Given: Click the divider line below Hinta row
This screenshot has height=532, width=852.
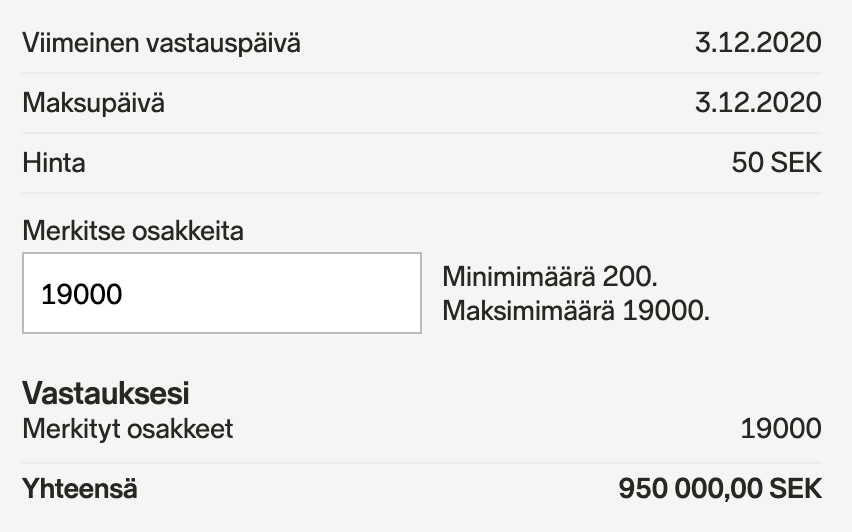Looking at the screenshot, I should coord(421,193).
